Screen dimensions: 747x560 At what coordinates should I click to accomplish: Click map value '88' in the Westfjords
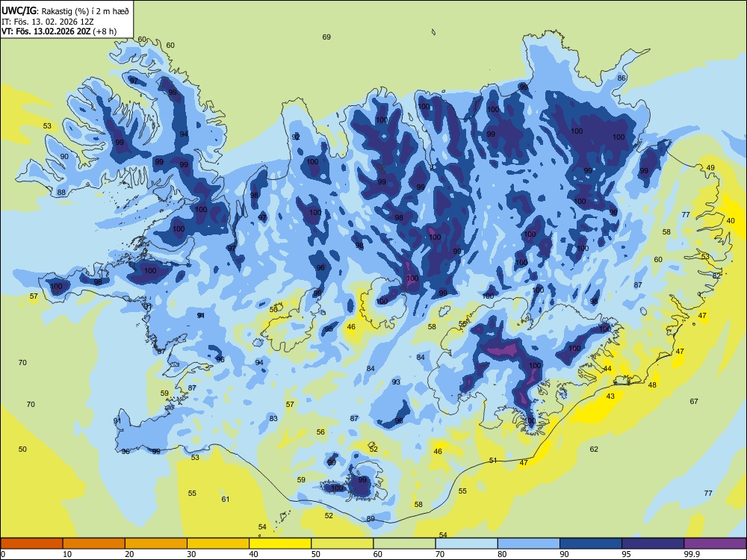61,193
